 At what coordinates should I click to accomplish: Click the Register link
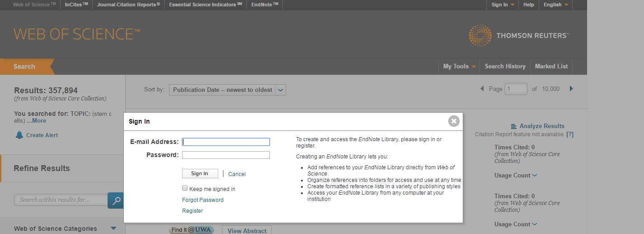[193, 210]
